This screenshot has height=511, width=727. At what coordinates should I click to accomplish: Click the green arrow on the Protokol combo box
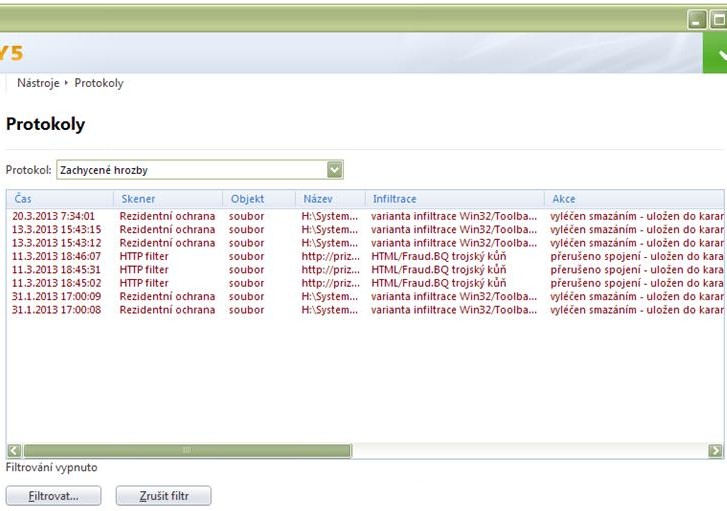[x=335, y=170]
